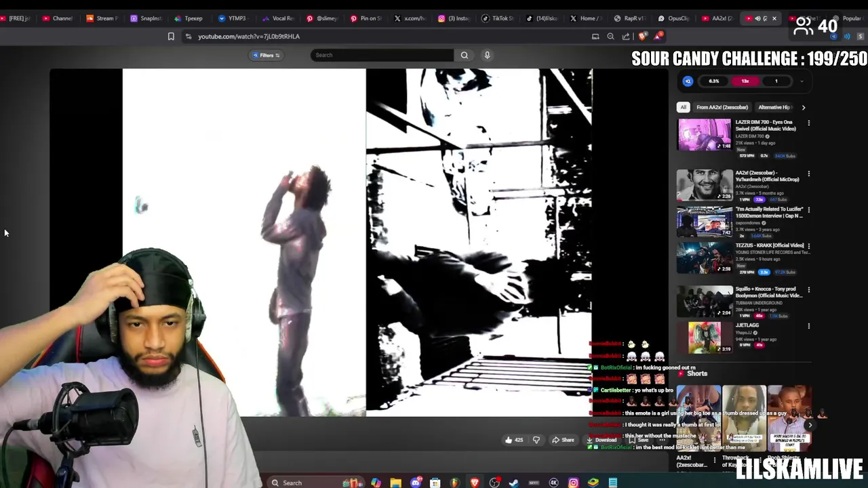Click the zoom magnifier icon in address bar
This screenshot has height=488, width=868.
click(610, 37)
